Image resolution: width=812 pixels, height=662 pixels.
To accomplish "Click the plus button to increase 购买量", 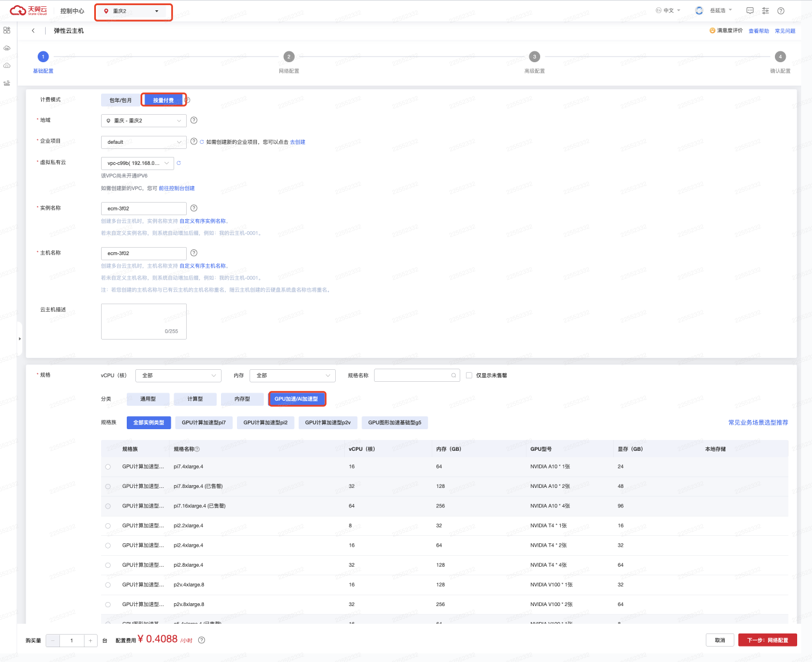I will (x=90, y=641).
